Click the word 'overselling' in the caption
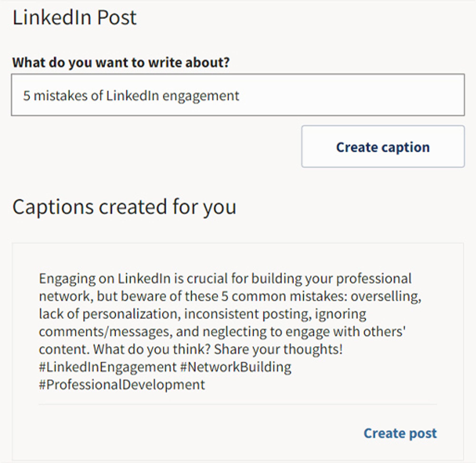This screenshot has height=463, width=476. [385, 296]
